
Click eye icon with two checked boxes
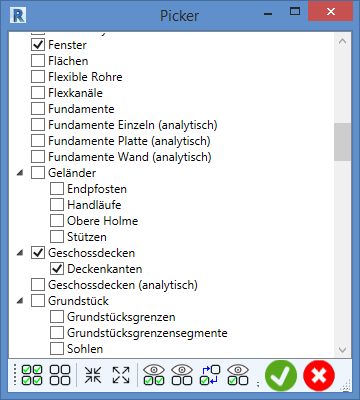point(154,375)
